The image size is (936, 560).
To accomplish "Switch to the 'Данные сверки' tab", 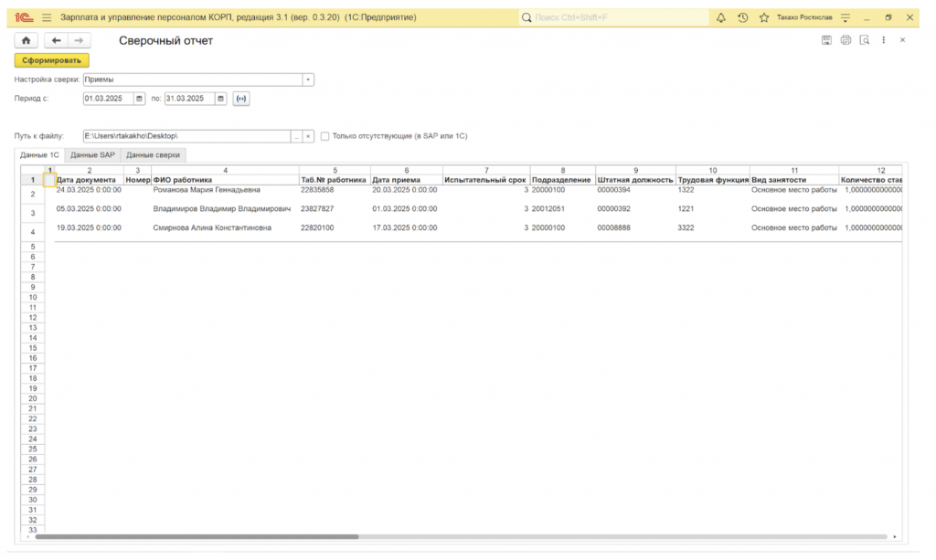I will (153, 155).
